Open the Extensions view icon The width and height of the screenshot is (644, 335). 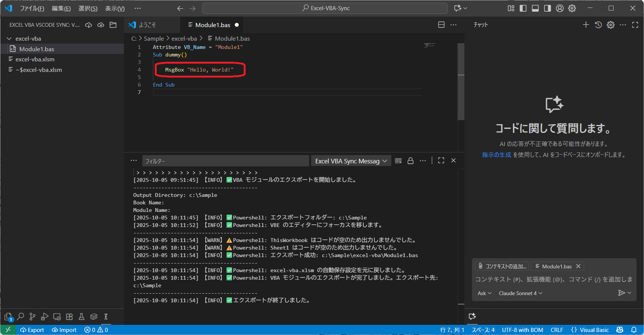[x=69, y=317]
